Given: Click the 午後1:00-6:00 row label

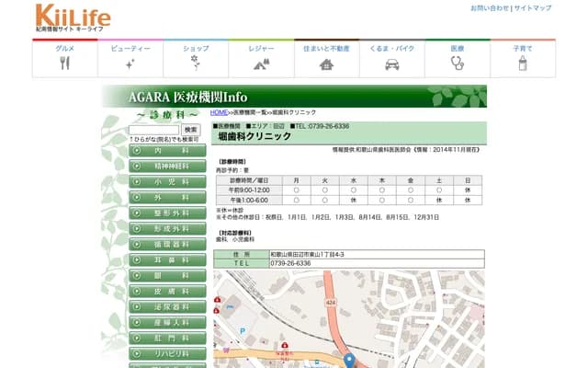Looking at the screenshot, I should tap(249, 201).
